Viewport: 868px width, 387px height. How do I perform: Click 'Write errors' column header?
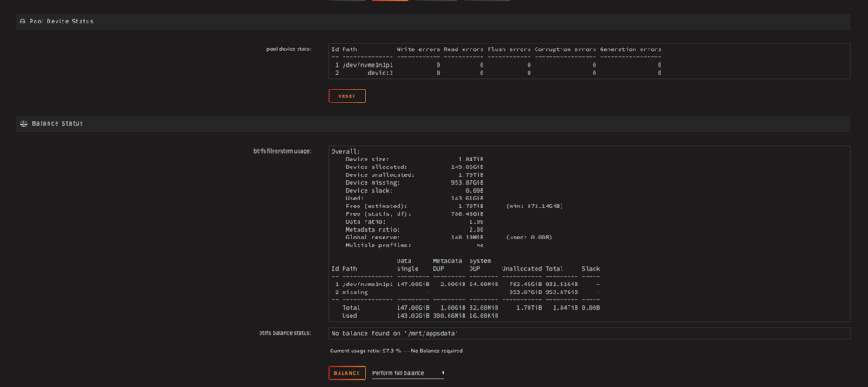click(x=418, y=49)
